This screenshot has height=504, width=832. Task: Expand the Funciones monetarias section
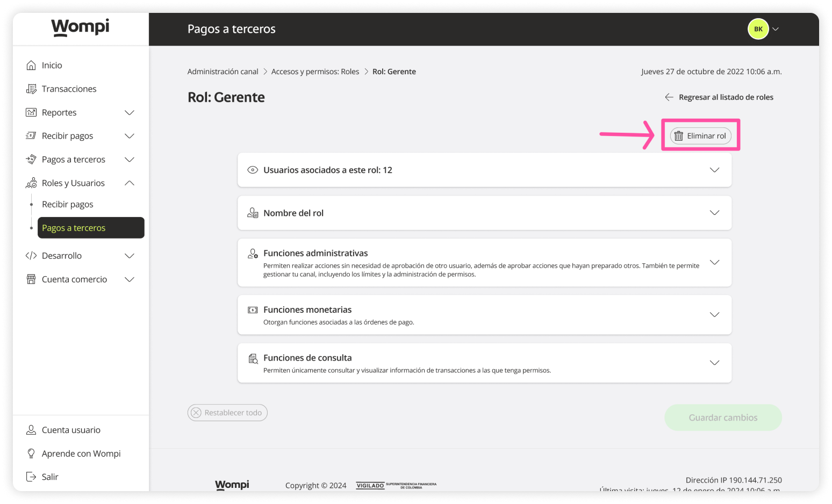point(714,315)
